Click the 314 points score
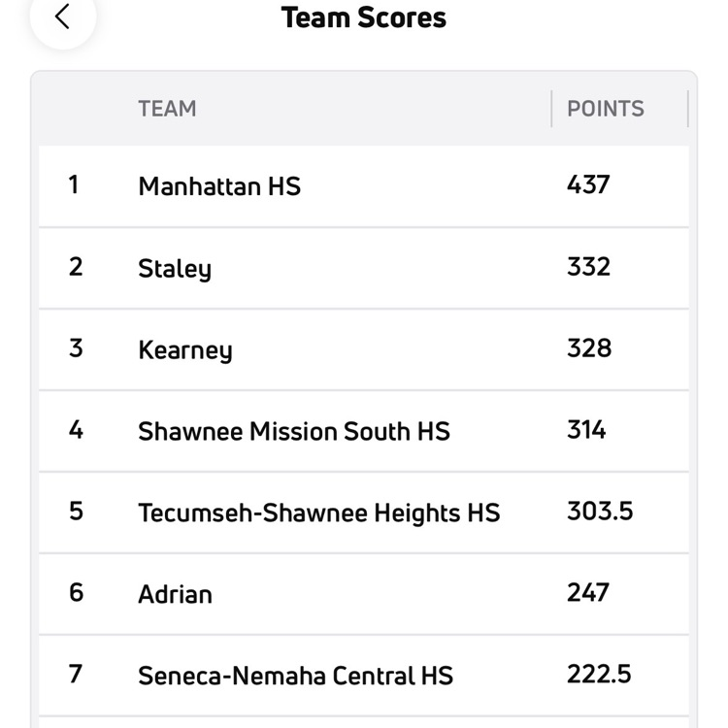The height and width of the screenshot is (728, 728). pyautogui.click(x=586, y=429)
